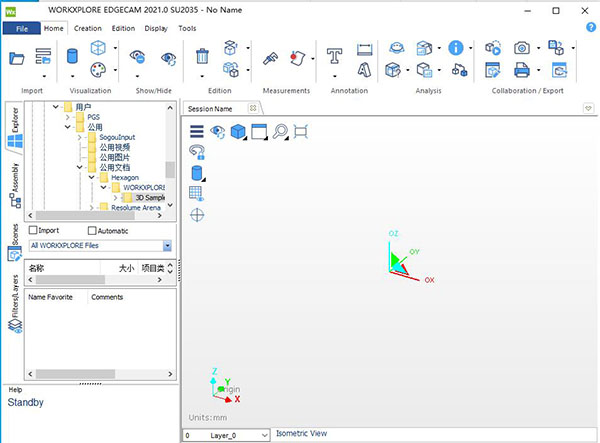Screen dimensions: 600x443
Task: Collapse the Hexagon folder
Action: [91, 177]
